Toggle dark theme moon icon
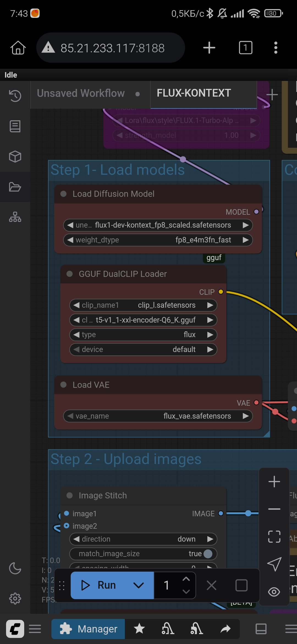 point(15,568)
